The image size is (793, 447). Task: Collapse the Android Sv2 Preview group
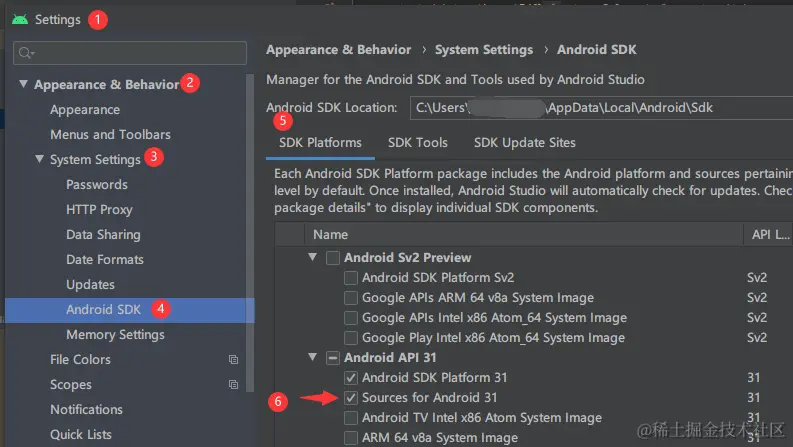313,257
